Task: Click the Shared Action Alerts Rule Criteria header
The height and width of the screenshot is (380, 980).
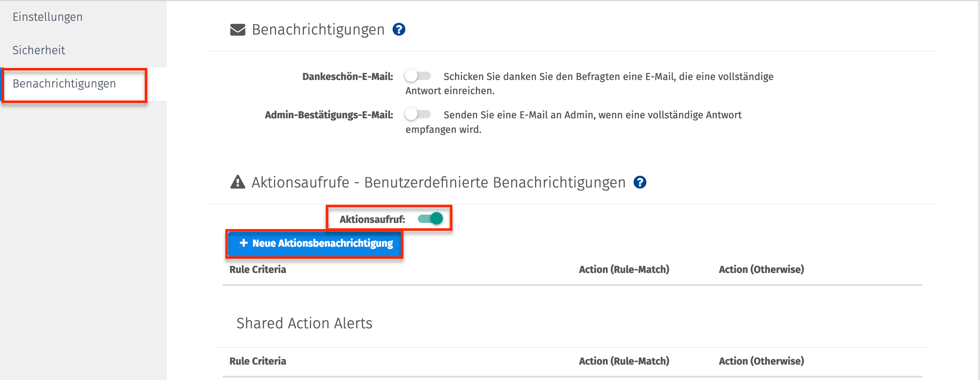Action: point(258,361)
